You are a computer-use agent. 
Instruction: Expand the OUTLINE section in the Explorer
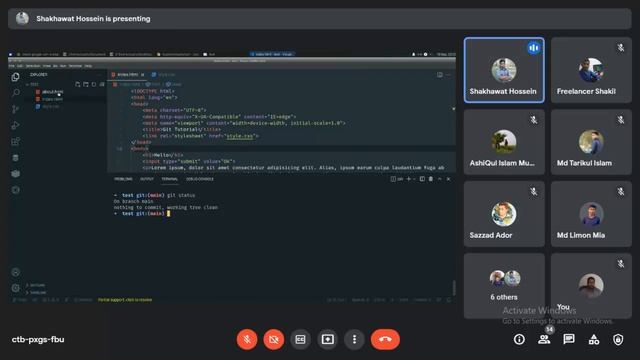(x=36, y=285)
